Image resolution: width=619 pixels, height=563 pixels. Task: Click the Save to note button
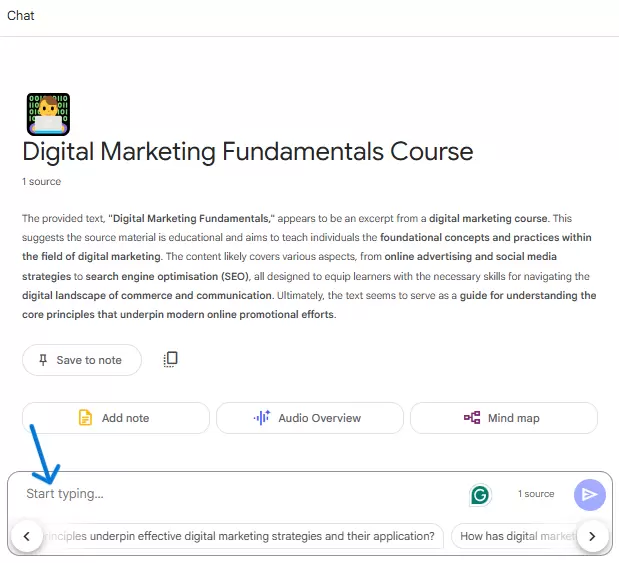[82, 360]
